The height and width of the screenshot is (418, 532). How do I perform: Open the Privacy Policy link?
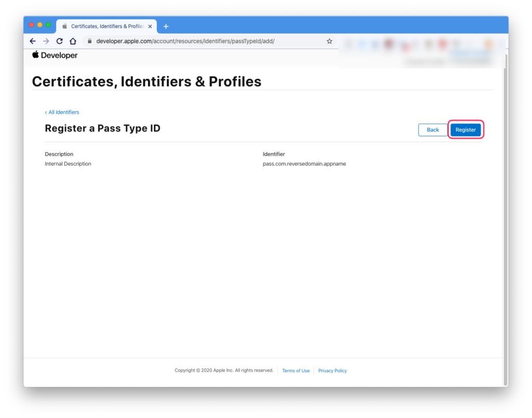tap(332, 371)
